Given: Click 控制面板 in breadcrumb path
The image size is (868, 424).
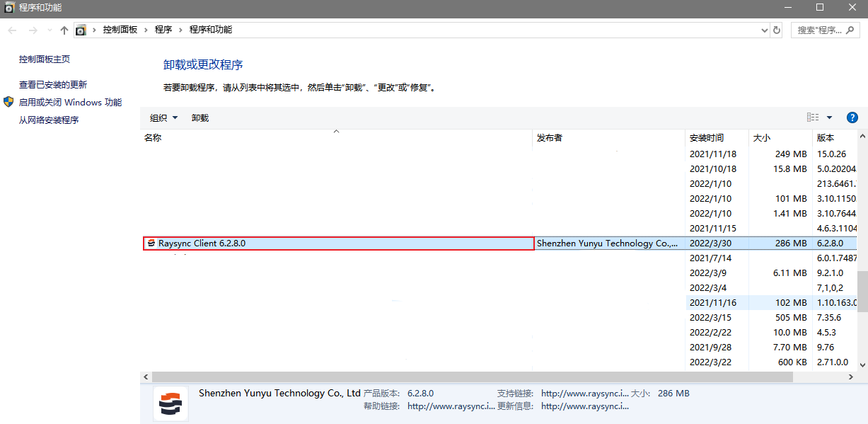Looking at the screenshot, I should [120, 30].
